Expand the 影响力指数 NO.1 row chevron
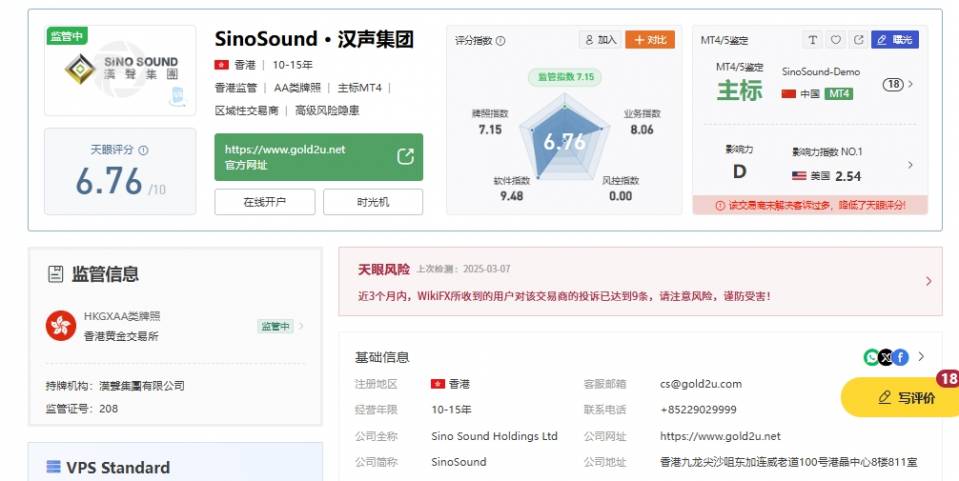This screenshot has height=481, width=959. [x=910, y=165]
